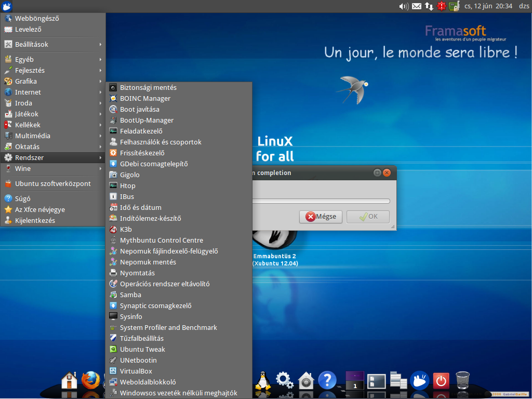The height and width of the screenshot is (399, 532).
Task: Click the blue question mark help dock icon
Action: [x=327, y=380]
